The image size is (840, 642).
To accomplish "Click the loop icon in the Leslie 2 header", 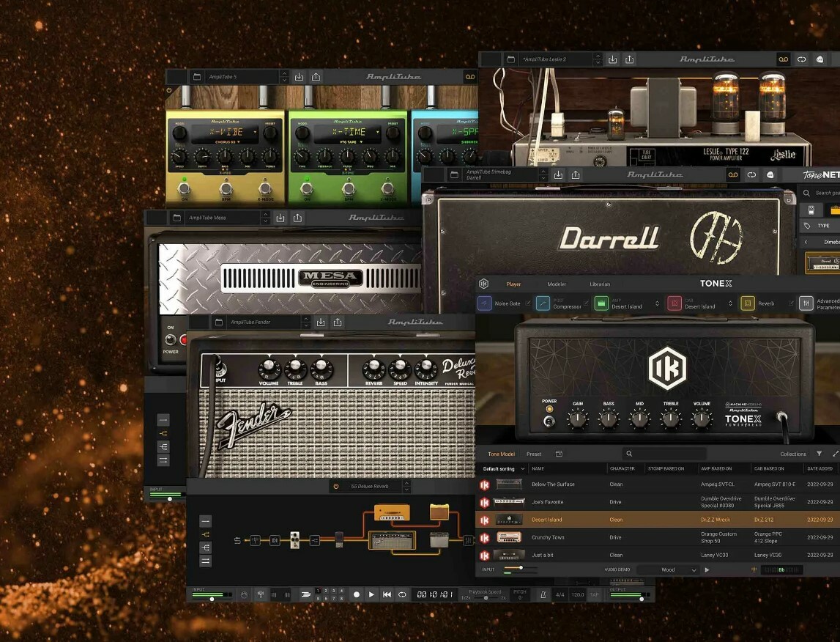I will pyautogui.click(x=801, y=59).
